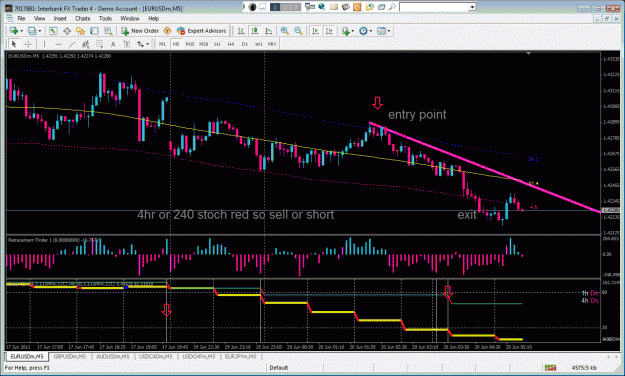Select the Arrows objects tool
Viewport: 625px width, 376px height.
point(140,44)
